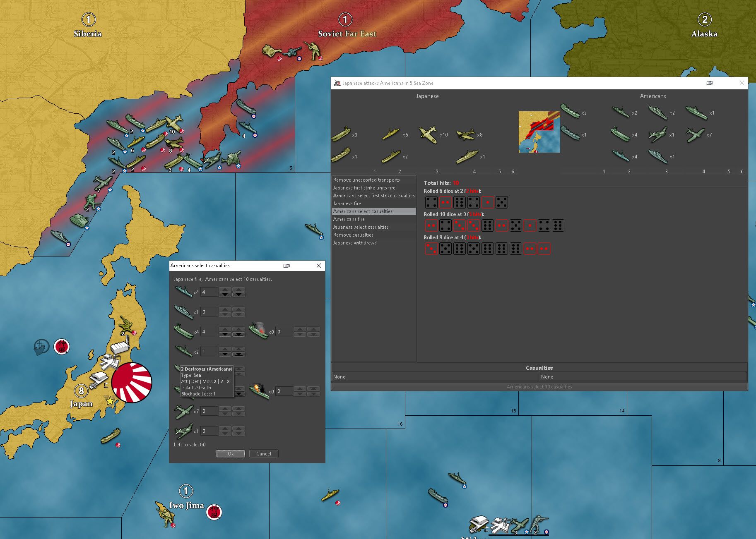Detach the casualties dialog via title bar icon
This screenshot has width=756, height=539.
(x=287, y=266)
